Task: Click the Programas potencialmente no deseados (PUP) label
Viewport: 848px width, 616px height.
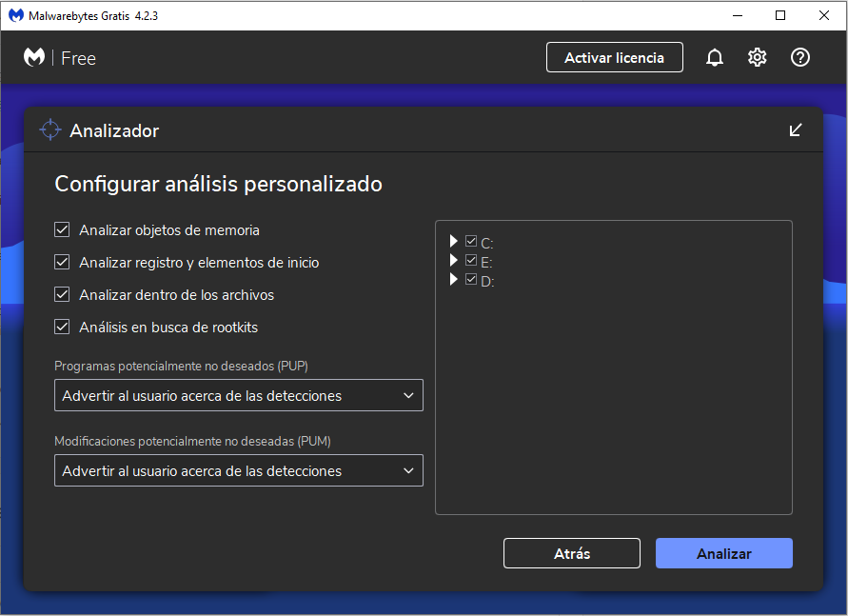Action: (181, 367)
